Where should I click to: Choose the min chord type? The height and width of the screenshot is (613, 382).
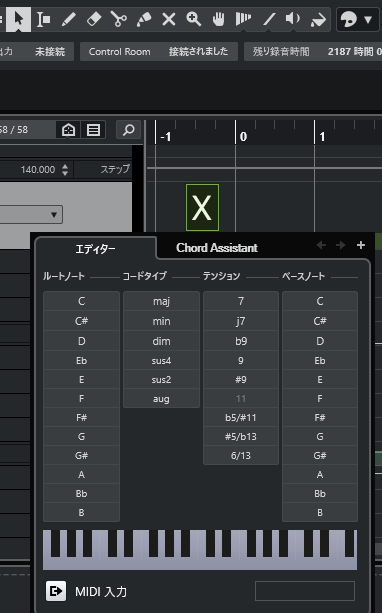[161, 321]
